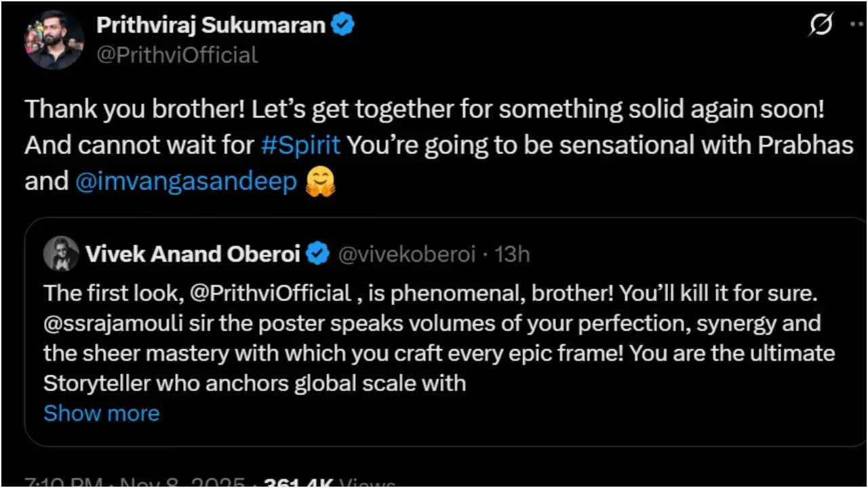The height and width of the screenshot is (488, 868).
Task: Click the Grok slashed-circle icon
Action: [x=821, y=26]
